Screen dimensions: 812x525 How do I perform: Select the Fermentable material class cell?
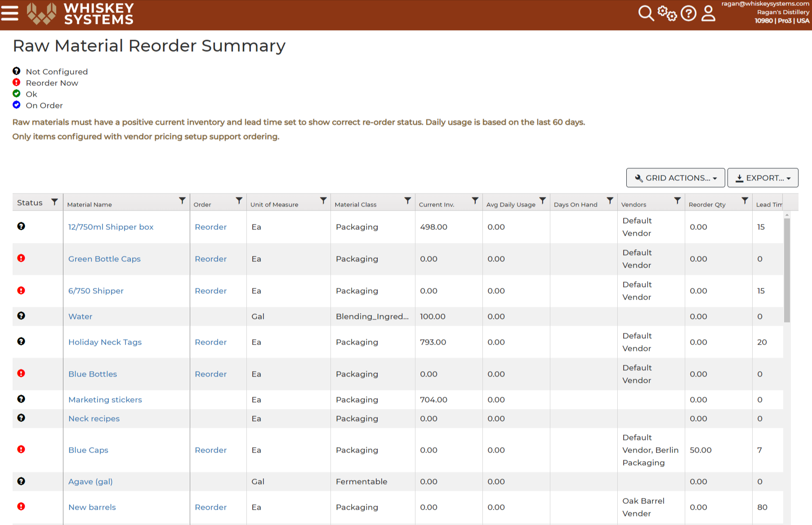coord(373,482)
